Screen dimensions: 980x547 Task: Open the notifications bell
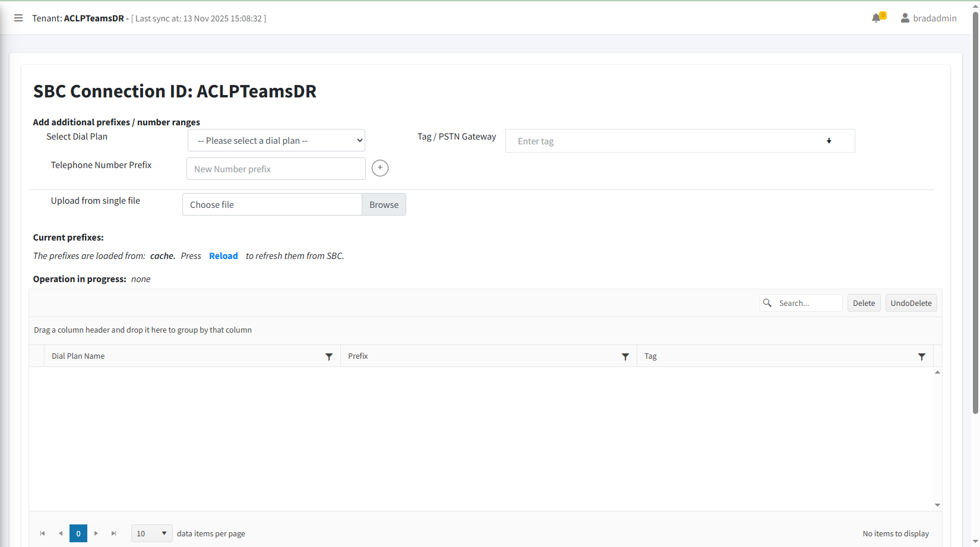[x=876, y=18]
